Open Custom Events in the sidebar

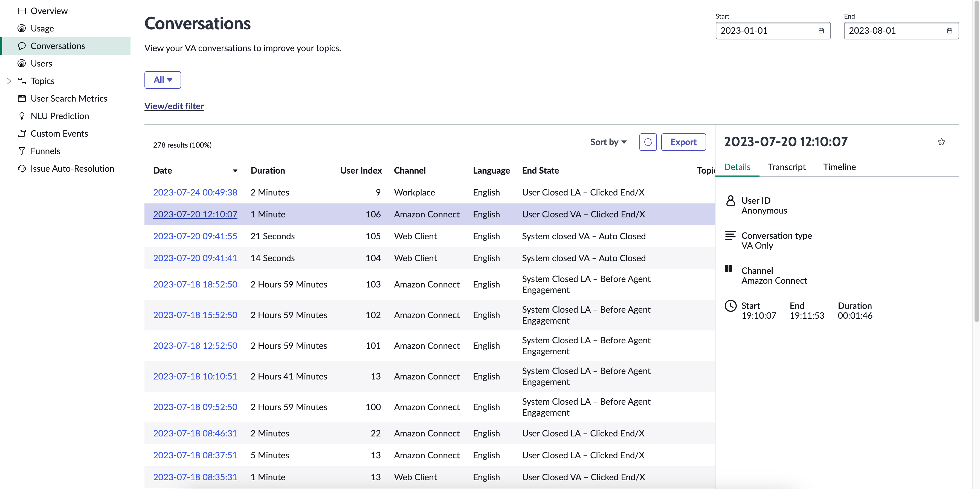(65, 134)
